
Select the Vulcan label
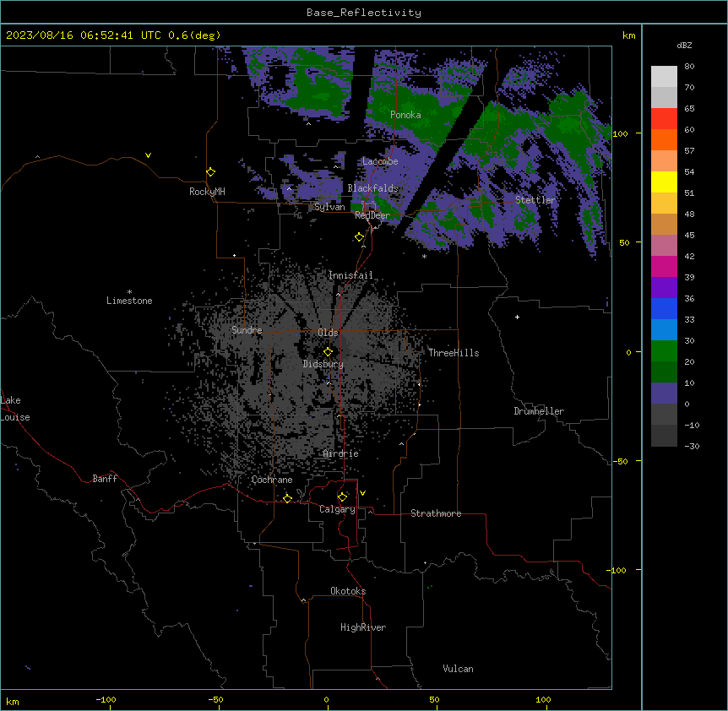pos(459,669)
